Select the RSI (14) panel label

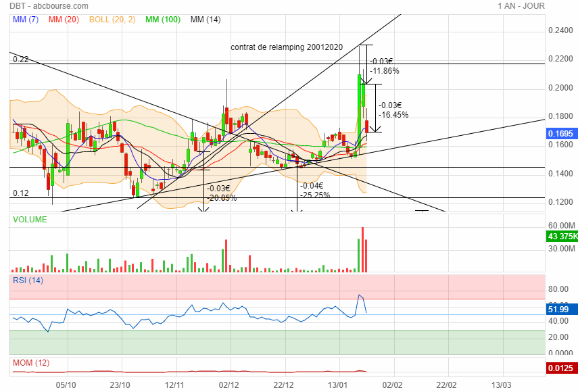tap(28, 280)
